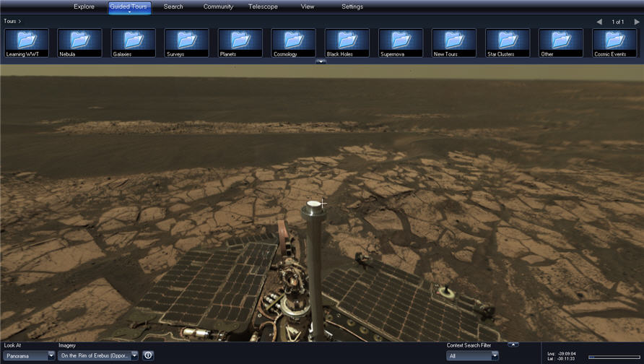Toggle the bottom context panel arrow
Viewport: 644px width, 364px height.
click(513, 344)
